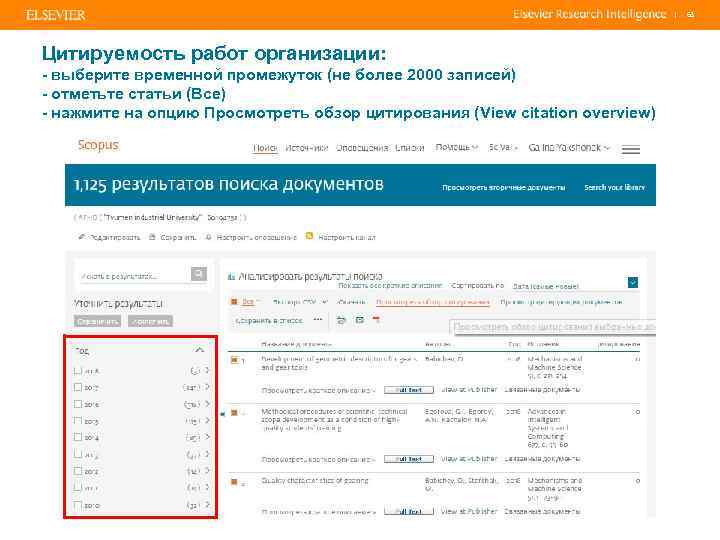
Task: Tick the 2013 year filter checkbox
Action: 78,454
